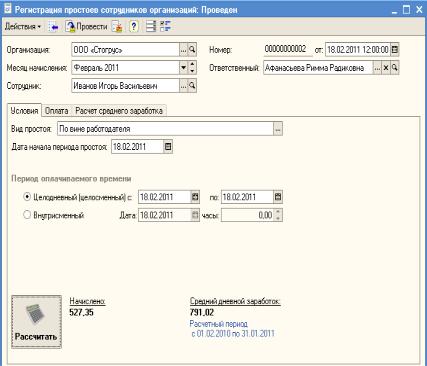Click the часы value field 0,00
Image resolution: width=427 pixels, height=366 pixels.
tap(248, 215)
